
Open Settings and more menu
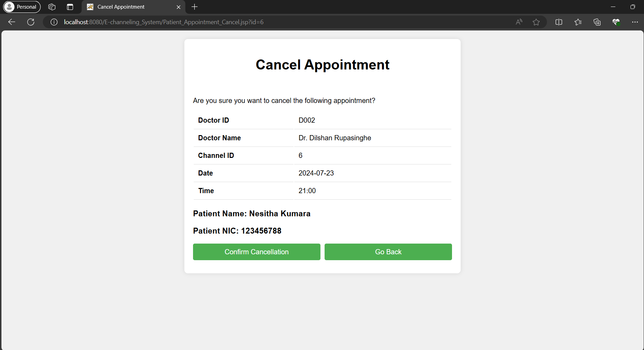point(635,22)
